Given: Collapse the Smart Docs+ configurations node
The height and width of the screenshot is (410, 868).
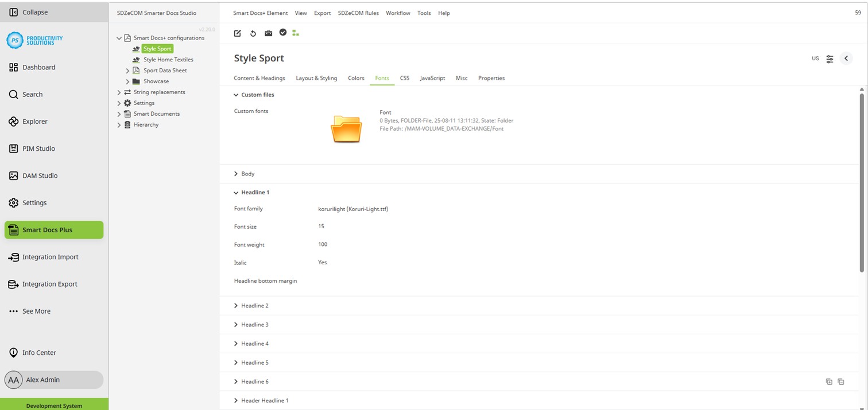Looking at the screenshot, I should 119,38.
